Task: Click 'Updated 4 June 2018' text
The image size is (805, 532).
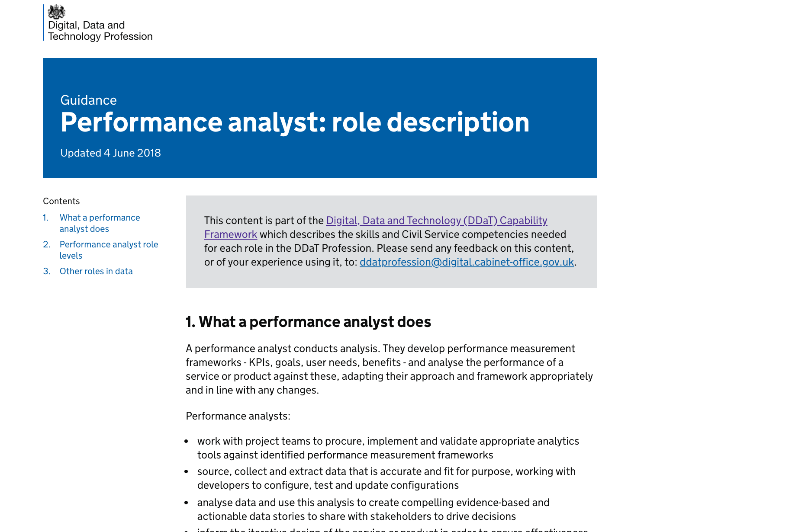Action: point(110,153)
